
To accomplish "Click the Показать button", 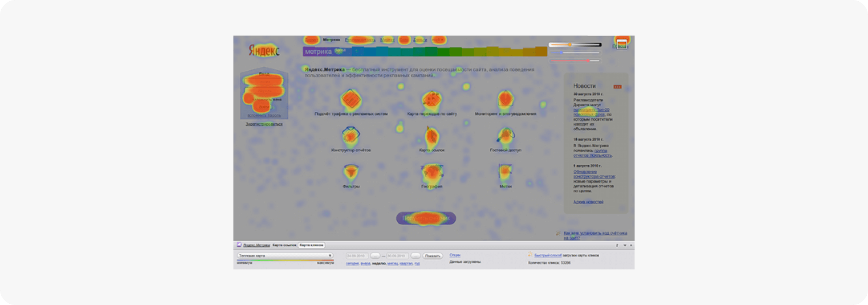I will click(x=432, y=256).
